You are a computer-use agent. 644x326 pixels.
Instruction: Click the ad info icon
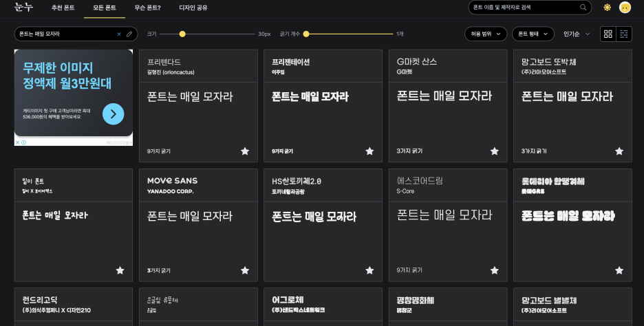[24, 142]
